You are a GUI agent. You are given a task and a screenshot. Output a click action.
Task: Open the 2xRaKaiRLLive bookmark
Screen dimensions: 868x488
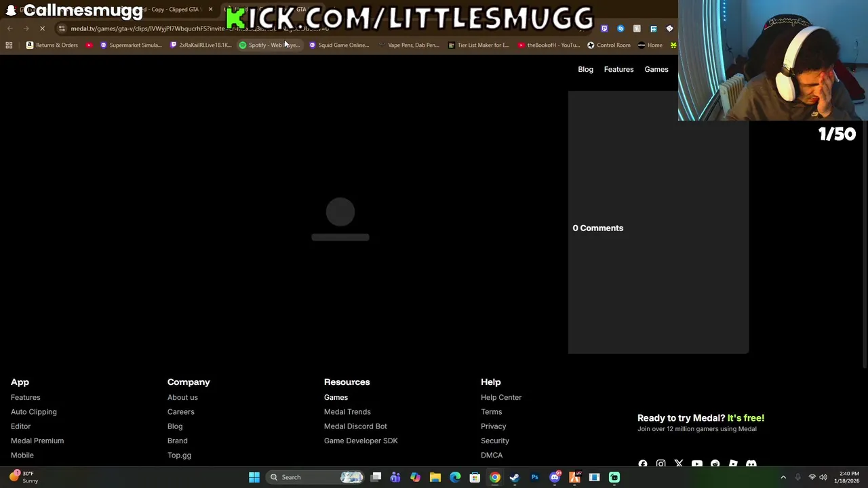tap(201, 45)
